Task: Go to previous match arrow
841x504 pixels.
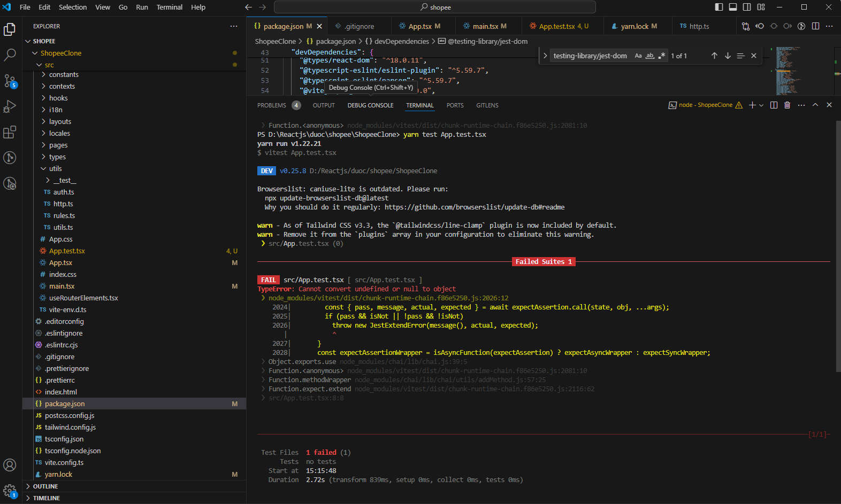Action: click(x=714, y=56)
